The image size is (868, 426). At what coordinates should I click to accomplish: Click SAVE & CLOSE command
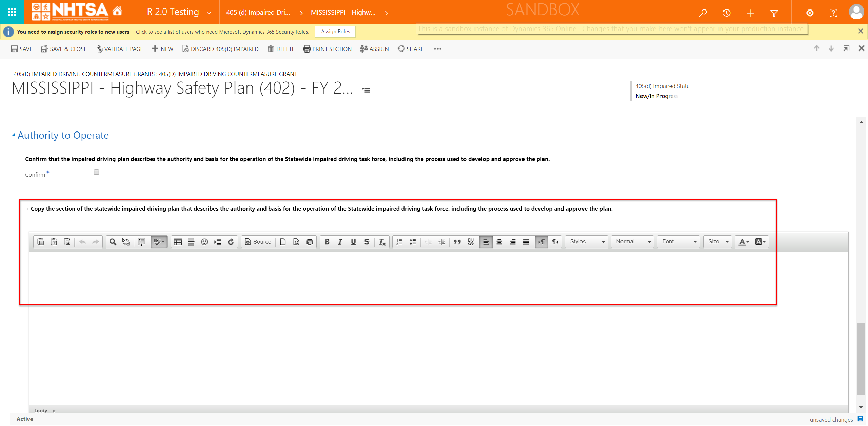point(64,49)
